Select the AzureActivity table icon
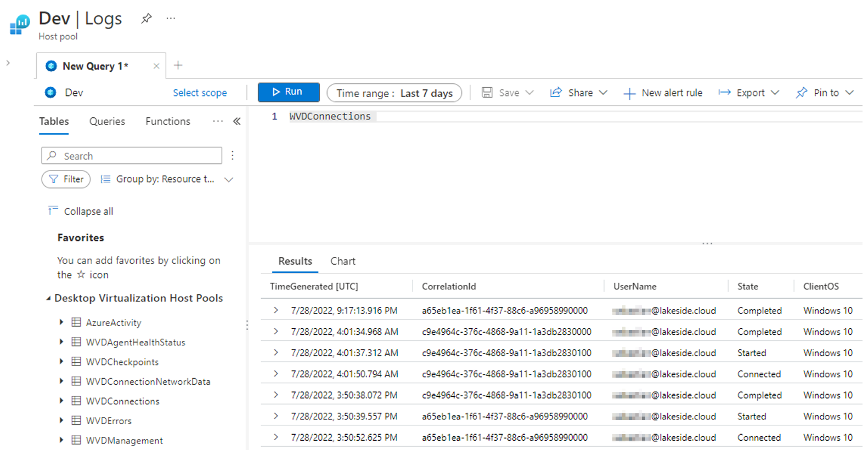This screenshot has width=868, height=450. 76,322
